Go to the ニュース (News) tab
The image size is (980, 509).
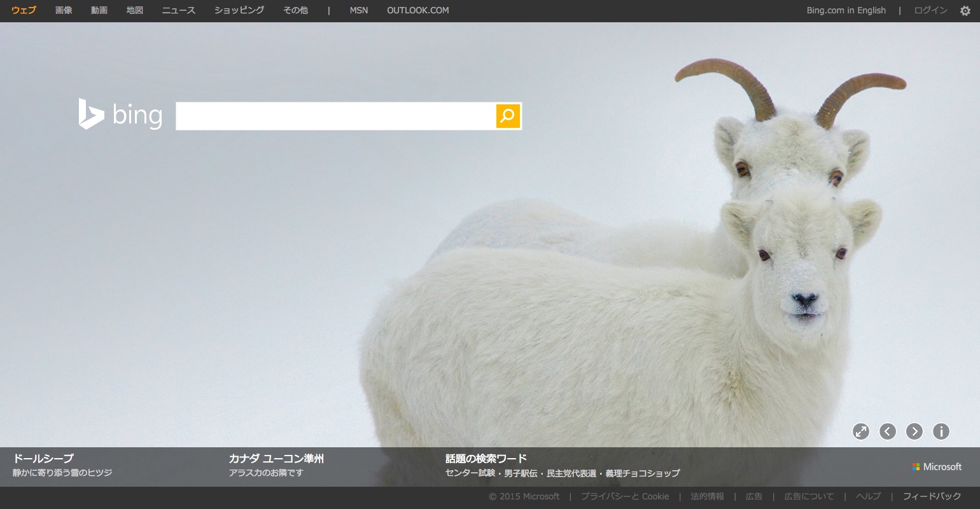[178, 10]
